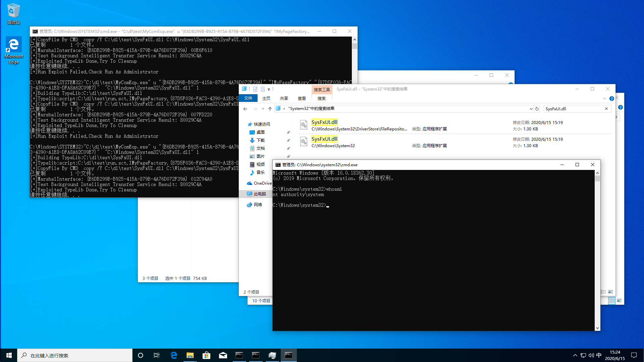Click the active highlighted cmd taskbar button
Image resolution: width=644 pixels, height=362 pixels.
click(288, 355)
